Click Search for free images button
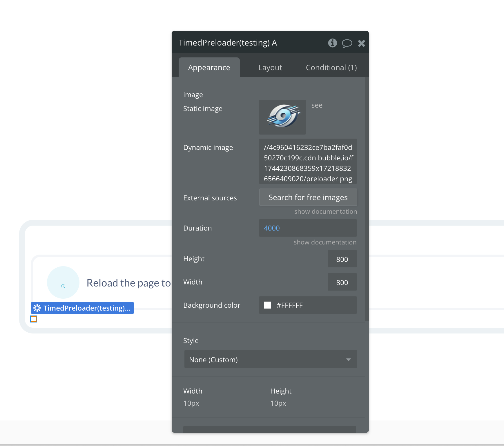 tap(308, 197)
